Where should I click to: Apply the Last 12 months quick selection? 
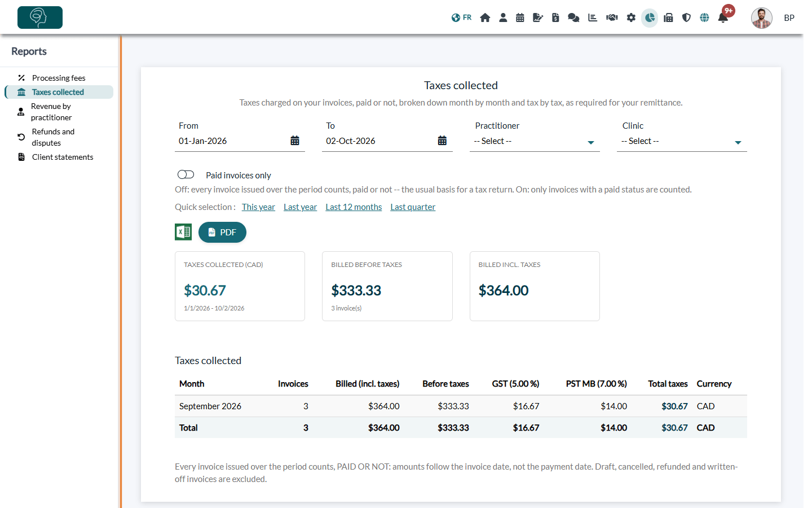click(x=354, y=207)
